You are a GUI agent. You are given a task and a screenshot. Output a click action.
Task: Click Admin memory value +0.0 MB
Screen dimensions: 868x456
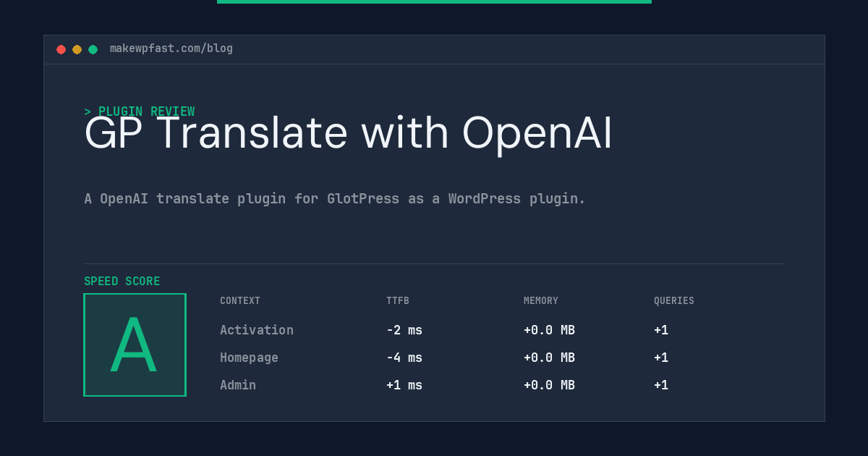[549, 385]
